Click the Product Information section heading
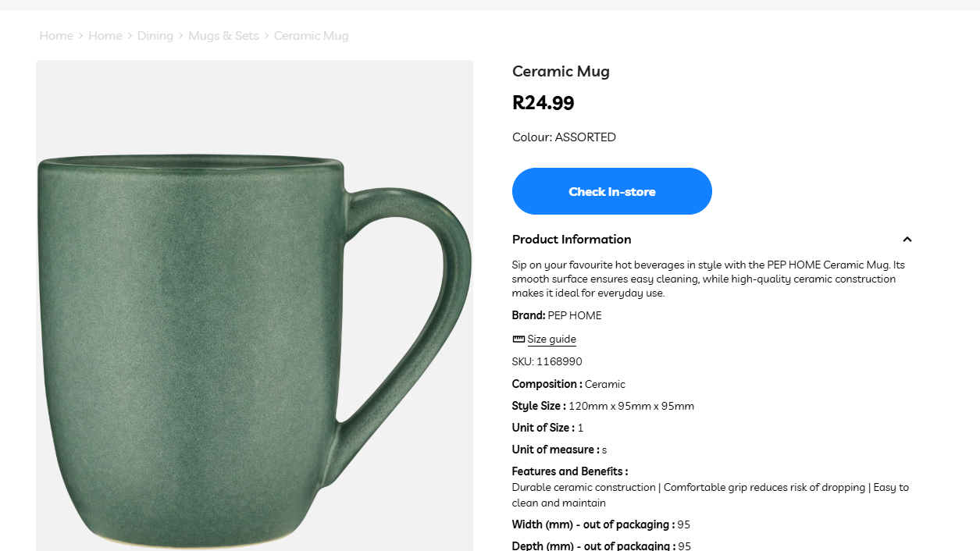The width and height of the screenshot is (980, 551). 572,240
